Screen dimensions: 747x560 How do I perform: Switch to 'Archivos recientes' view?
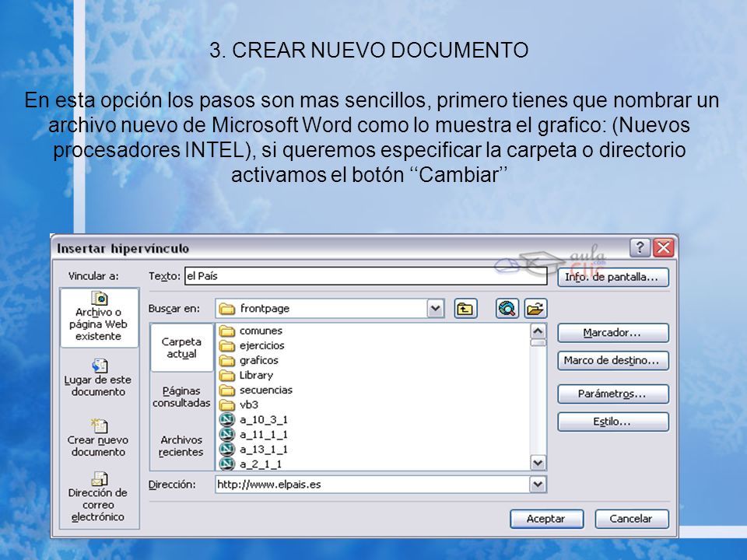pyautogui.click(x=181, y=446)
